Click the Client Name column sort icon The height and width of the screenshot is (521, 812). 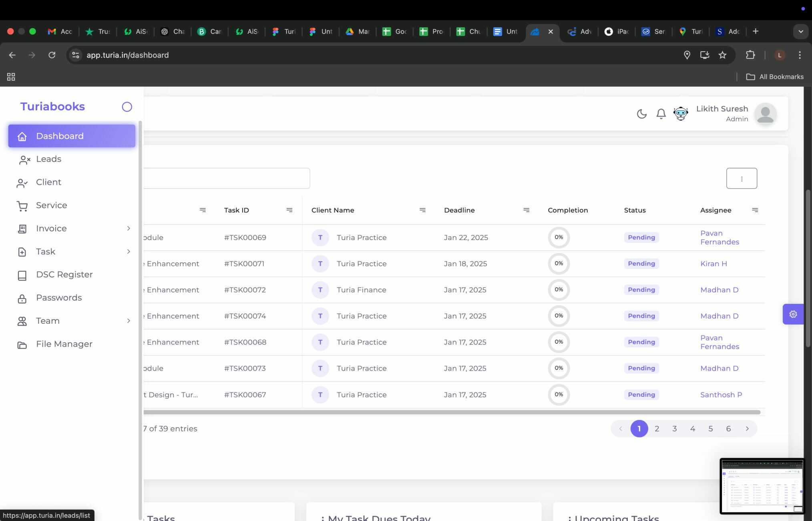422,210
